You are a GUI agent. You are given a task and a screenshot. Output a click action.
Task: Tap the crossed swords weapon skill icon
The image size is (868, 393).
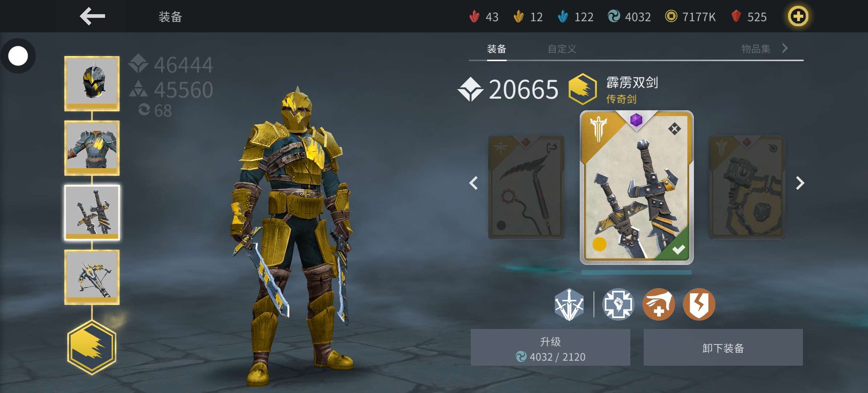569,304
